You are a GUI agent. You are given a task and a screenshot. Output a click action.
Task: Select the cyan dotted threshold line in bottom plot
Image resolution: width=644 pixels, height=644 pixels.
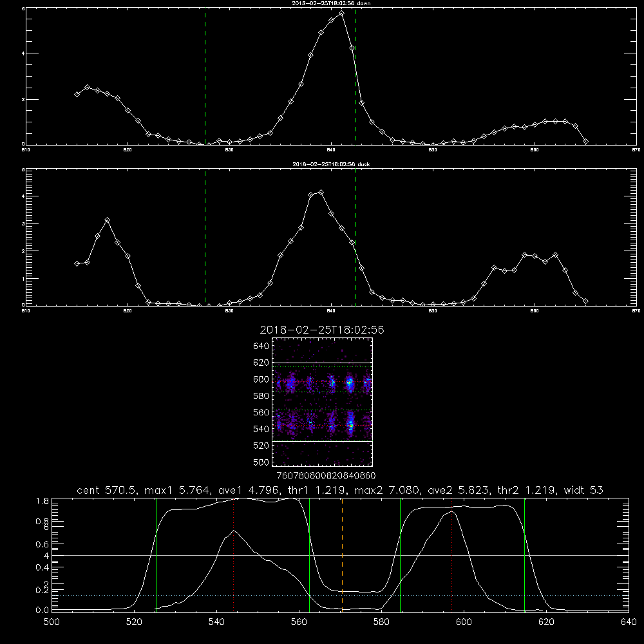340,595
